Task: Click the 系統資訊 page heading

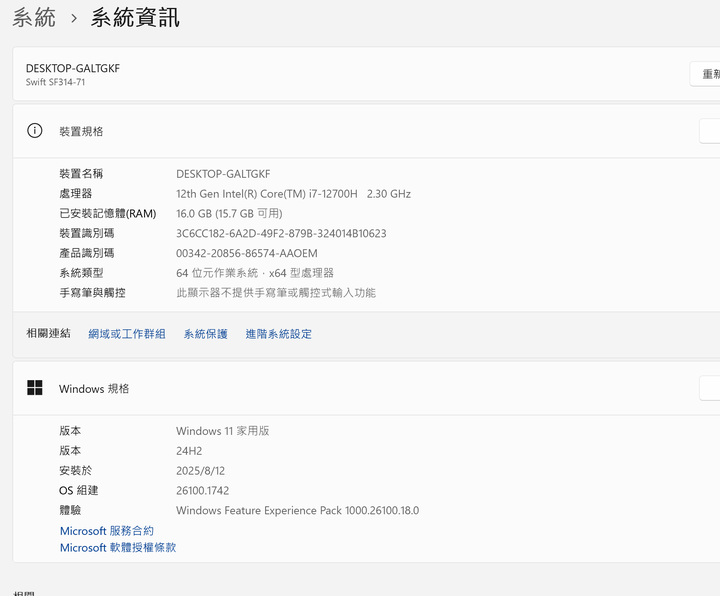Action: pyautogui.click(x=135, y=18)
